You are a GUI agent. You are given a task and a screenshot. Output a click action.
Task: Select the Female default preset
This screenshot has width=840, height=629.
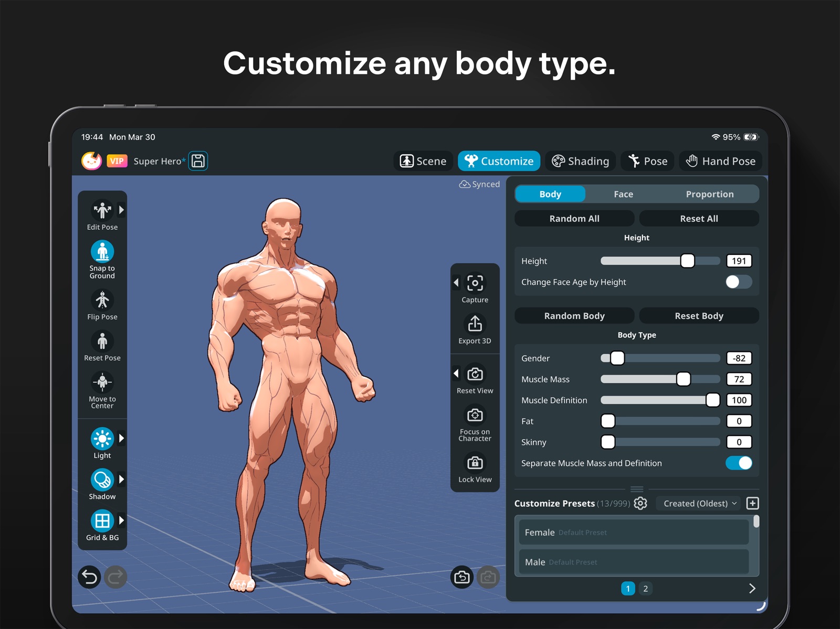[x=634, y=532]
